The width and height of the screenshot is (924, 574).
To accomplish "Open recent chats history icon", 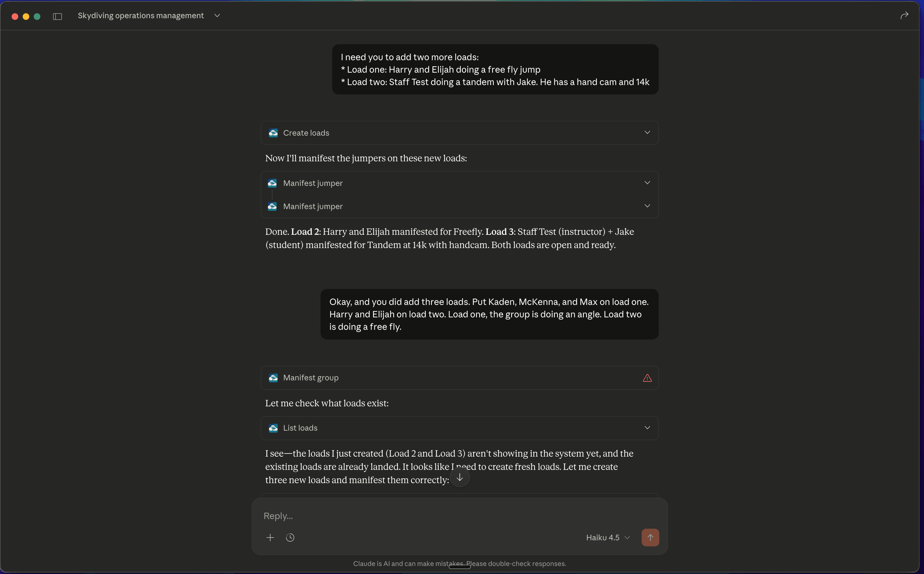I will point(290,538).
